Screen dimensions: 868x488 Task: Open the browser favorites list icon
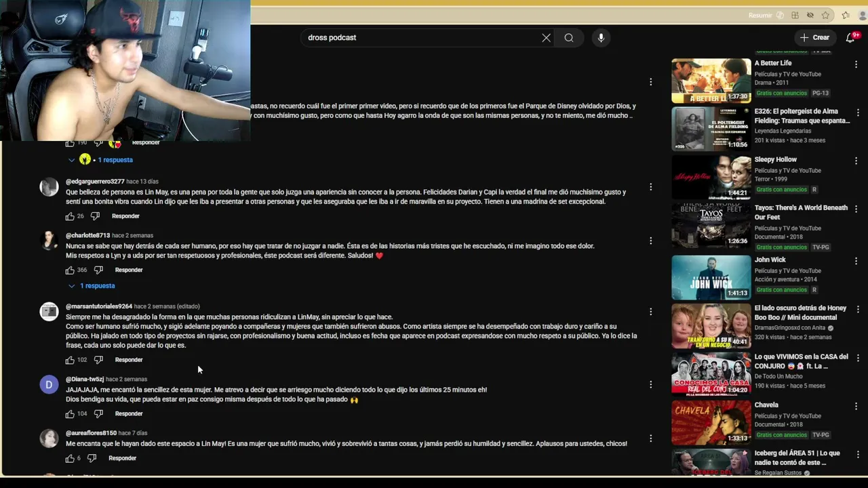(846, 16)
